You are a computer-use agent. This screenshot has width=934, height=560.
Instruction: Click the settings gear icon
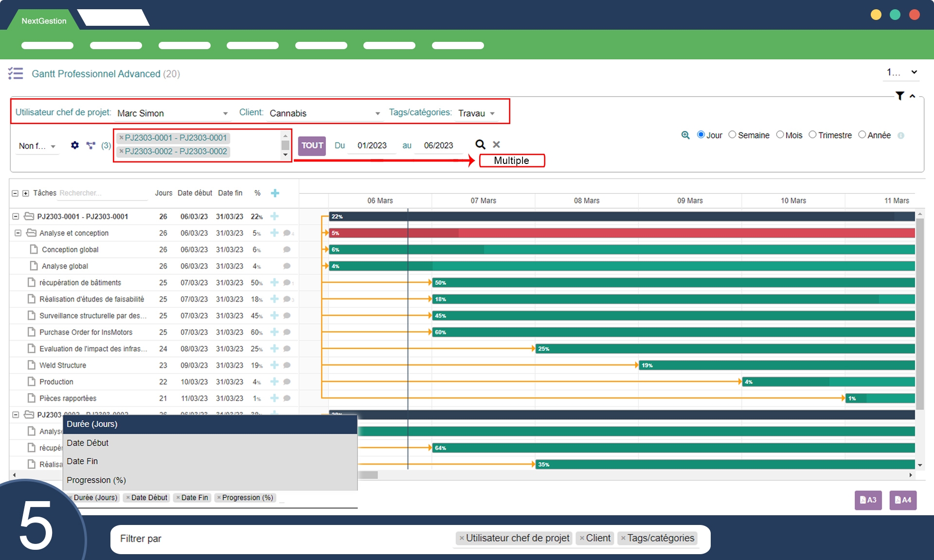click(x=74, y=145)
